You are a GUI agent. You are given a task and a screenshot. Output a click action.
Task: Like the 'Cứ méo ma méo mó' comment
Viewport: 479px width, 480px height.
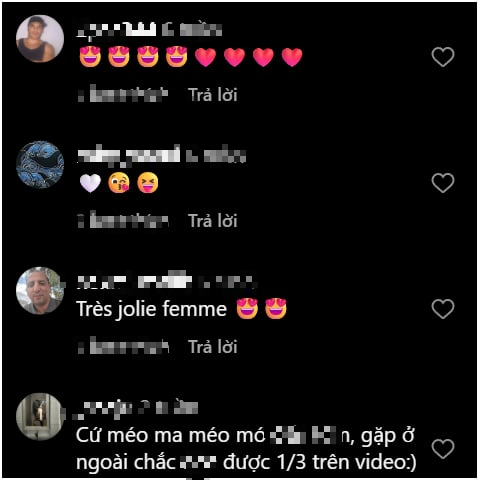click(x=443, y=449)
